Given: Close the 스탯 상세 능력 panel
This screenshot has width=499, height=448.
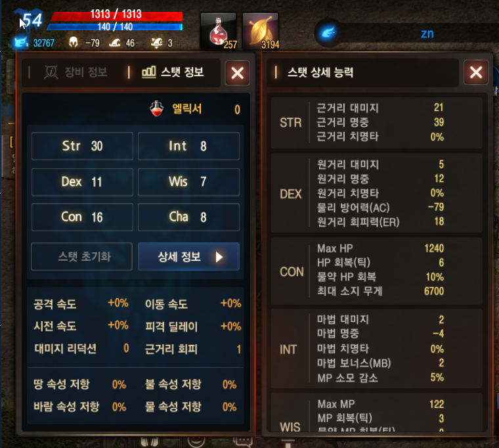Looking at the screenshot, I should click(476, 72).
